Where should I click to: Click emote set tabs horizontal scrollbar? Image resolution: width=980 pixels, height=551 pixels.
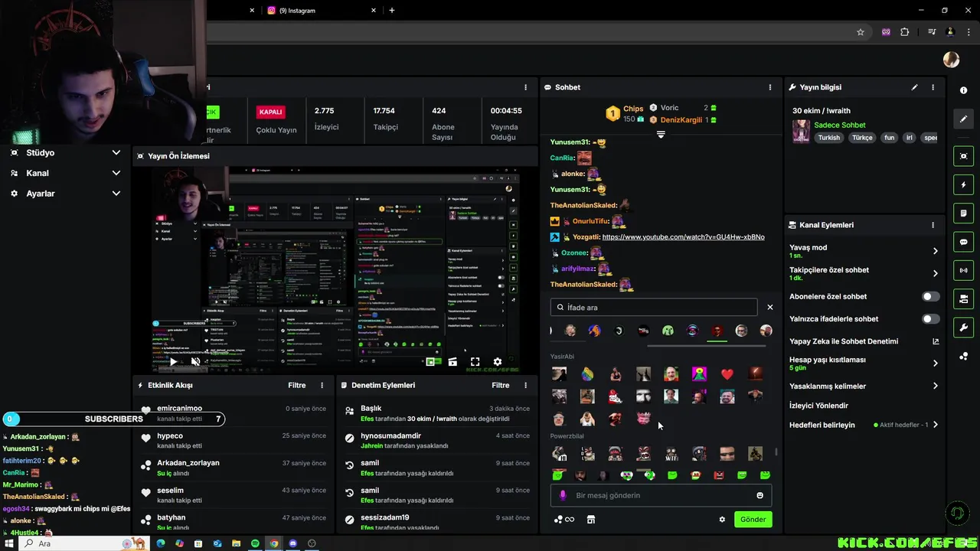click(706, 346)
